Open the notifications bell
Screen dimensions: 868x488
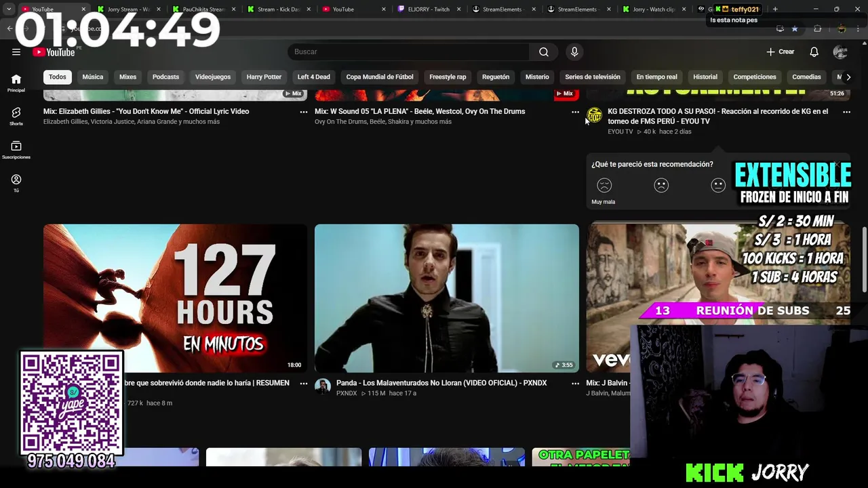(x=814, y=52)
